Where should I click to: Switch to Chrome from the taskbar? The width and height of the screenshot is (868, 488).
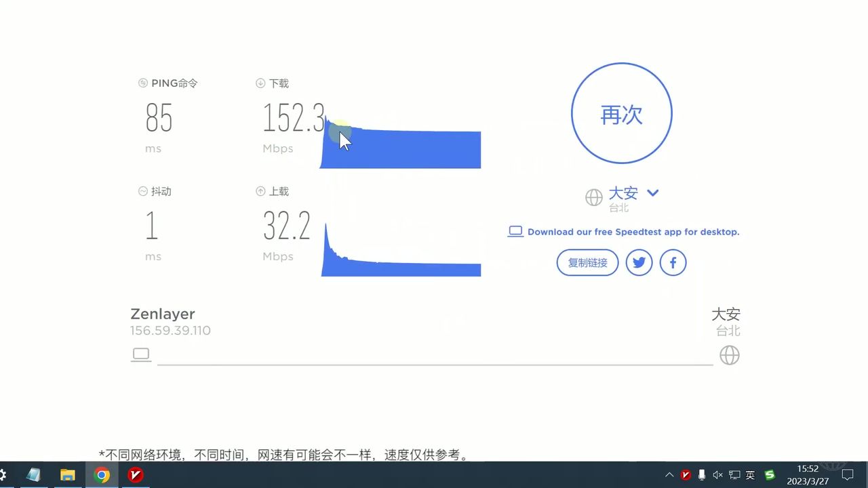(x=102, y=475)
